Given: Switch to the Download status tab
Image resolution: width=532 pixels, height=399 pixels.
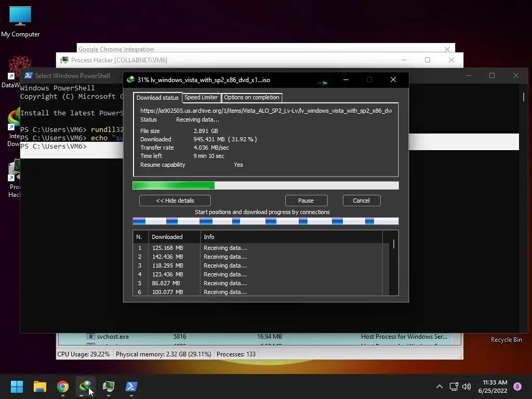Looking at the screenshot, I should click(x=157, y=98).
